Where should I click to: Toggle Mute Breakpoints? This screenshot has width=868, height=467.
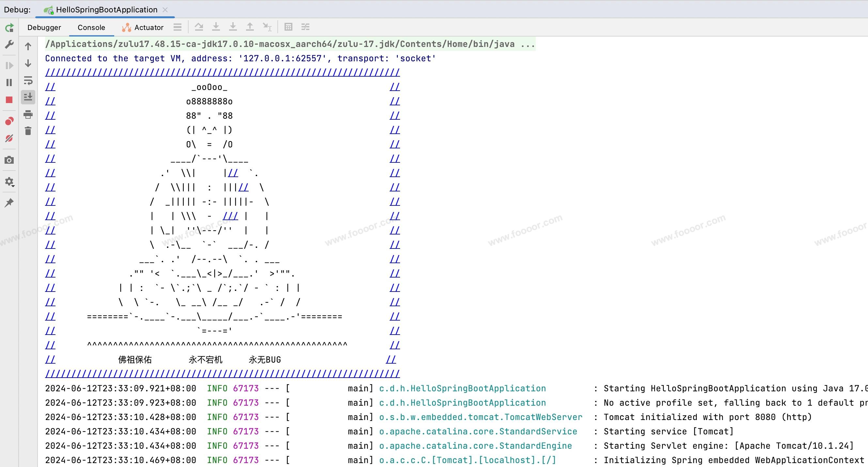(9, 138)
